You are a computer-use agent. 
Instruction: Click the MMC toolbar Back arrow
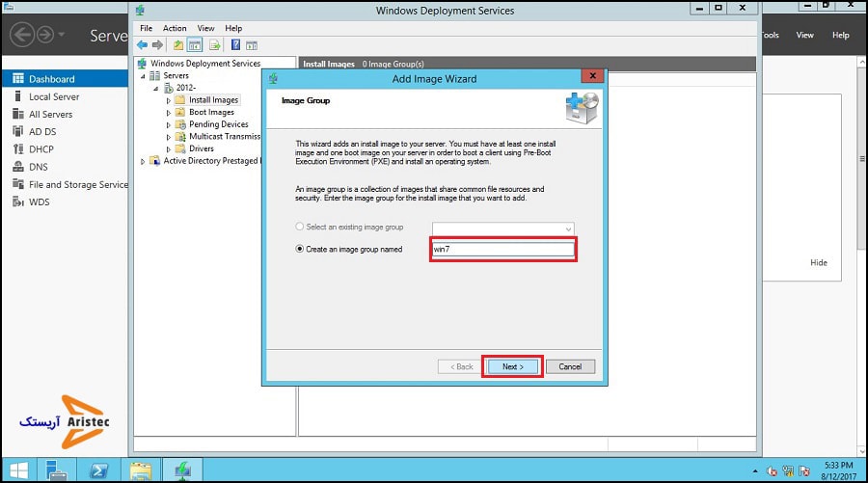tap(142, 45)
